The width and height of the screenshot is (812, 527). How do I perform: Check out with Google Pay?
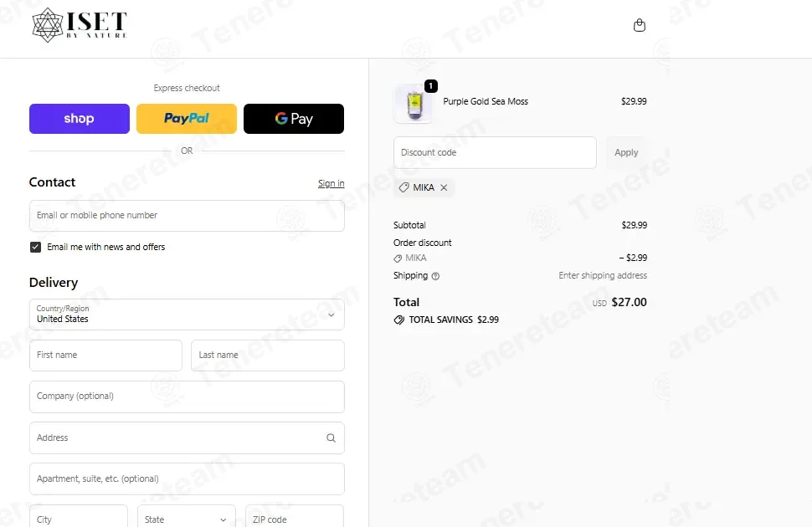tap(294, 119)
